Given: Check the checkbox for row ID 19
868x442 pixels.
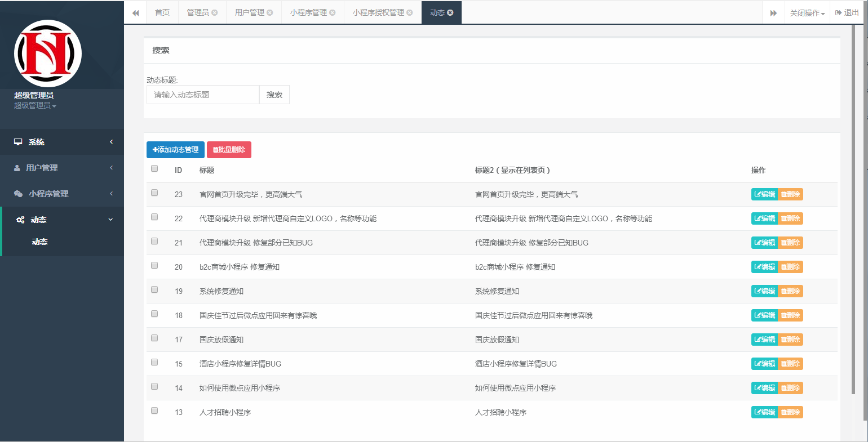Looking at the screenshot, I should [x=154, y=289].
